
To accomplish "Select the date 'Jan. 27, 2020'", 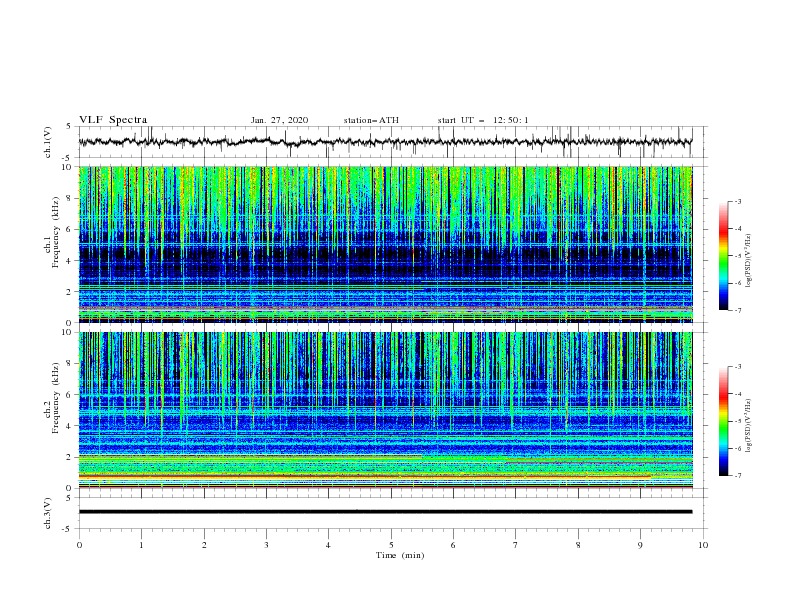I will tap(279, 120).
